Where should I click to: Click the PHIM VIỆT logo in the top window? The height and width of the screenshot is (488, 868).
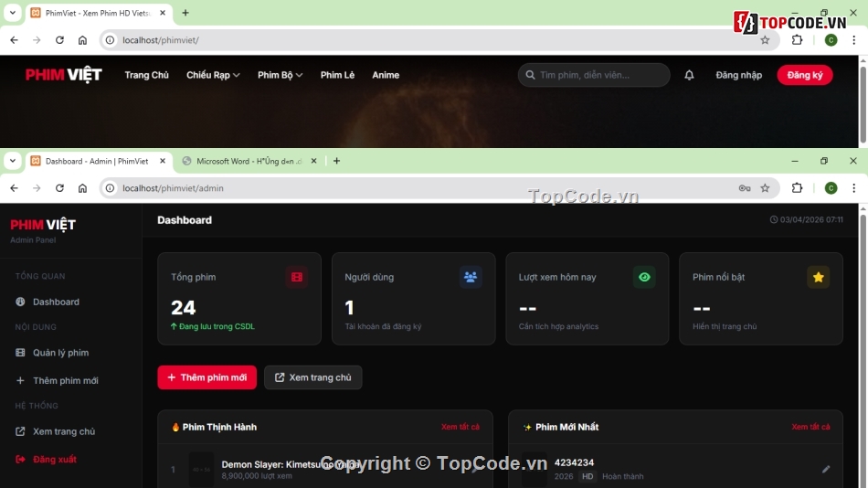[x=64, y=75]
